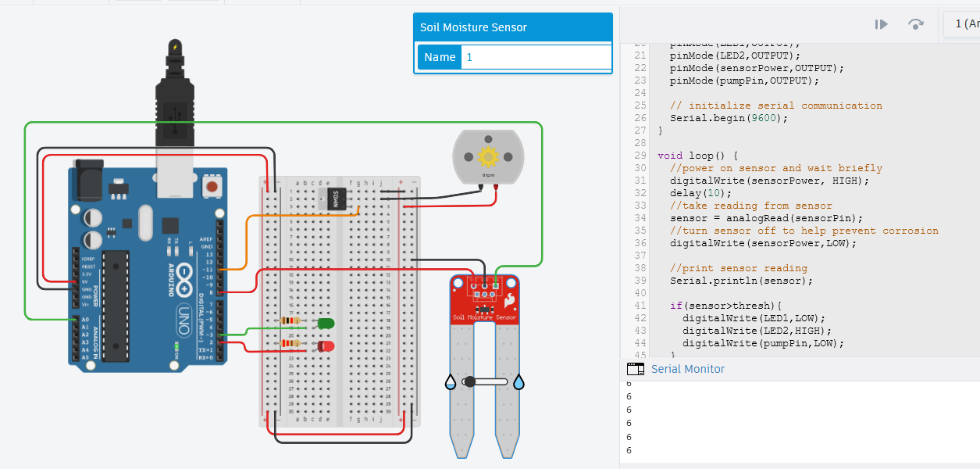The image size is (980, 469).
Task: Open the Serial Monitor panel
Action: [x=688, y=369]
